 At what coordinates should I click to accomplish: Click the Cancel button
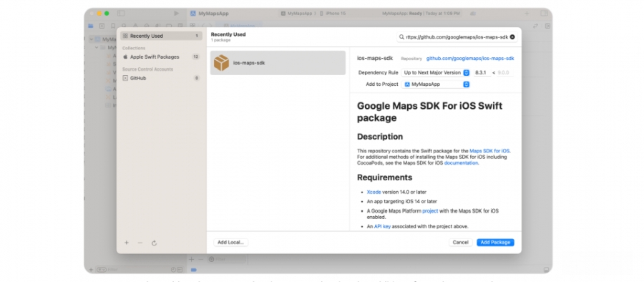(x=460, y=243)
